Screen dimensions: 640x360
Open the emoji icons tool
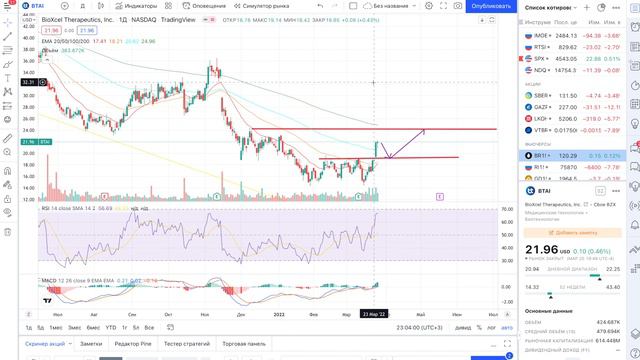[7, 120]
